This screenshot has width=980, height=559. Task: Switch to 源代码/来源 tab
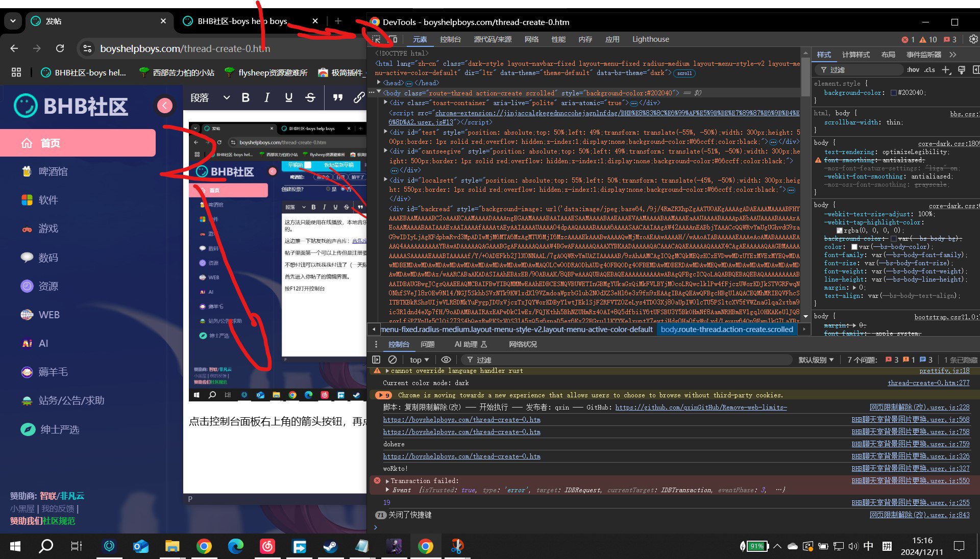(x=493, y=39)
